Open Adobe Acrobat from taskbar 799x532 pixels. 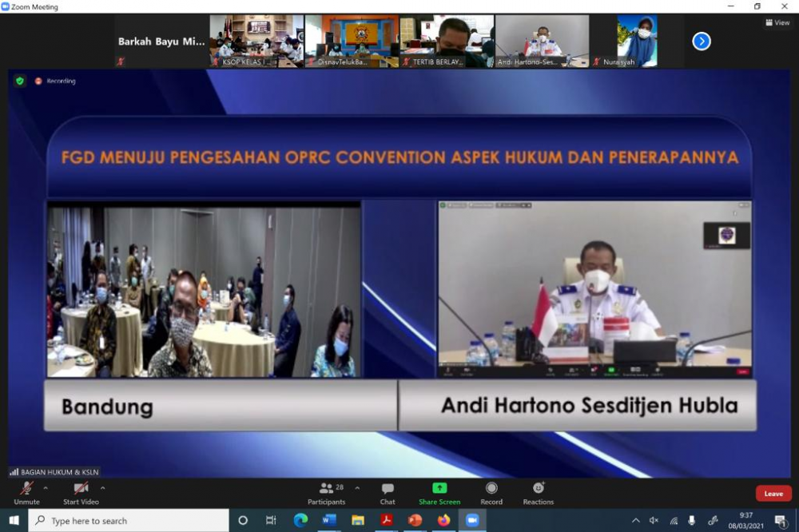tap(386, 520)
